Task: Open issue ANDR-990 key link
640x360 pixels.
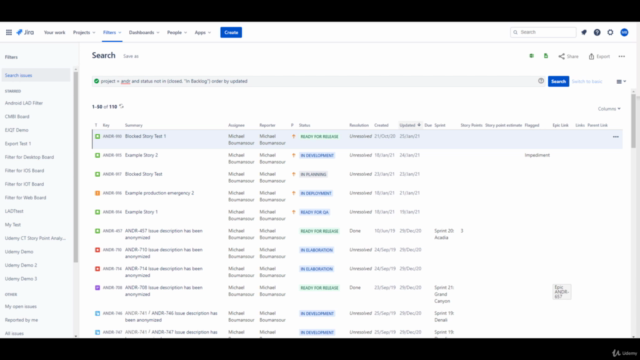Action: coord(112,136)
